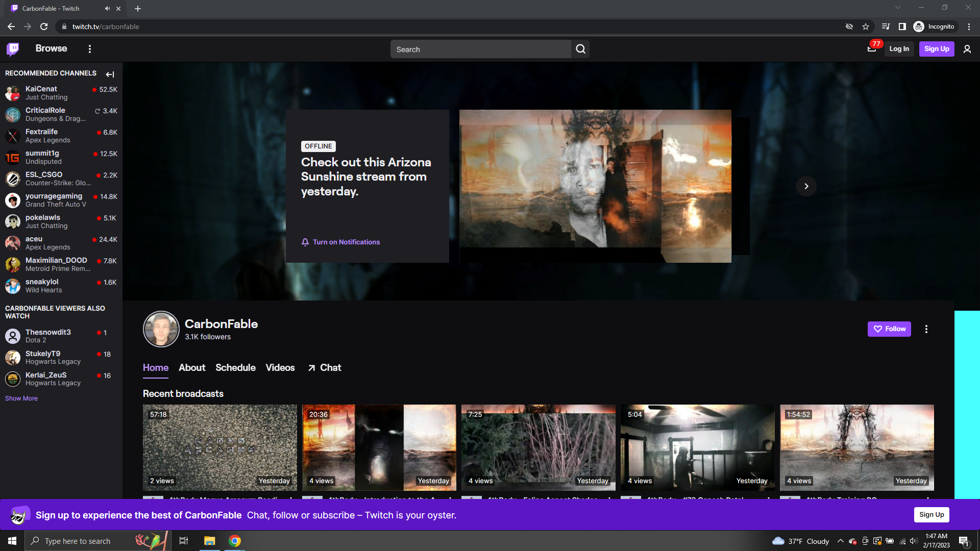Open the Prime loot notifications icon
980x551 pixels.
[x=872, y=49]
